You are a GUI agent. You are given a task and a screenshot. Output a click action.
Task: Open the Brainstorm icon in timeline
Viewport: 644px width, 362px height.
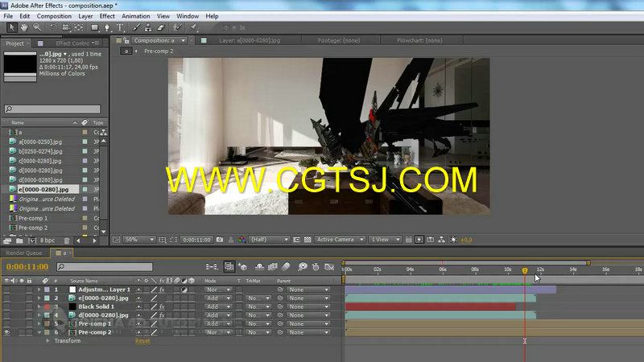pos(303,267)
